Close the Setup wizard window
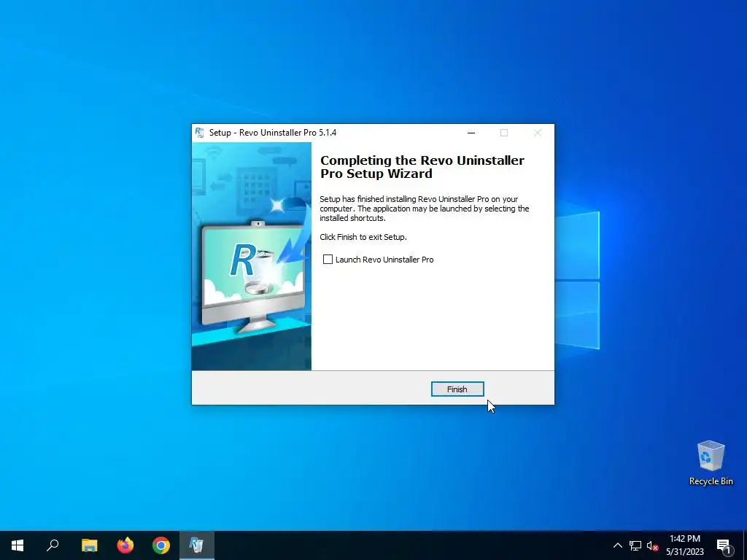Screen dimensions: 747x560 [538, 133]
